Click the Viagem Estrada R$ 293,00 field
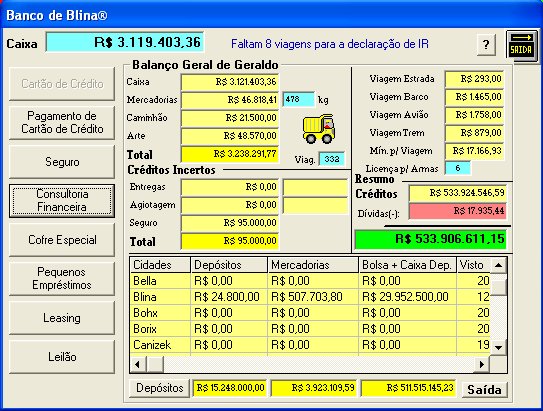 pyautogui.click(x=474, y=79)
